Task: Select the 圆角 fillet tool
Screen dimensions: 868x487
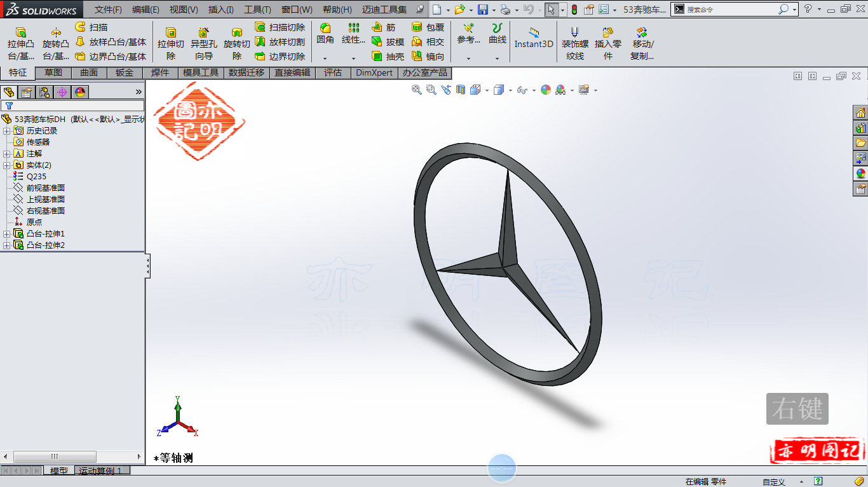Action: 325,34
